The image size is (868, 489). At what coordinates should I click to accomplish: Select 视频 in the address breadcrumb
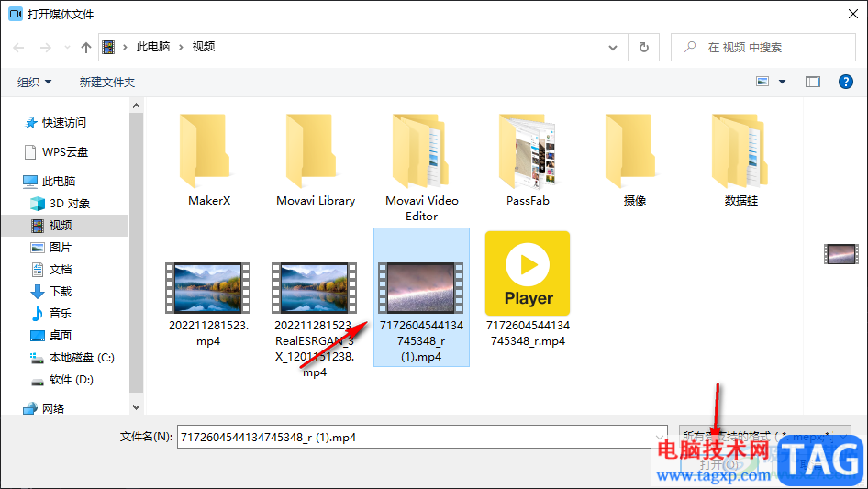coord(203,47)
